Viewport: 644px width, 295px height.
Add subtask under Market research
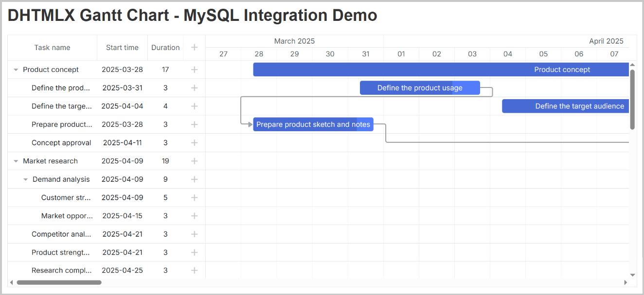point(194,161)
